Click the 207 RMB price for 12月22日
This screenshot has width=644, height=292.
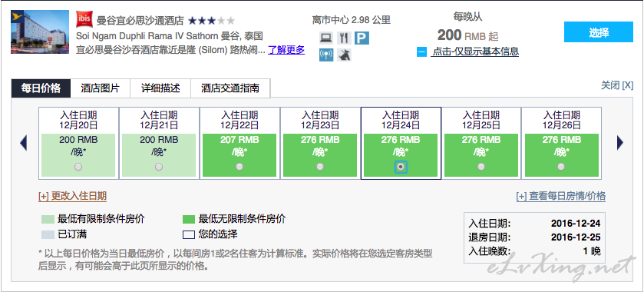click(239, 140)
